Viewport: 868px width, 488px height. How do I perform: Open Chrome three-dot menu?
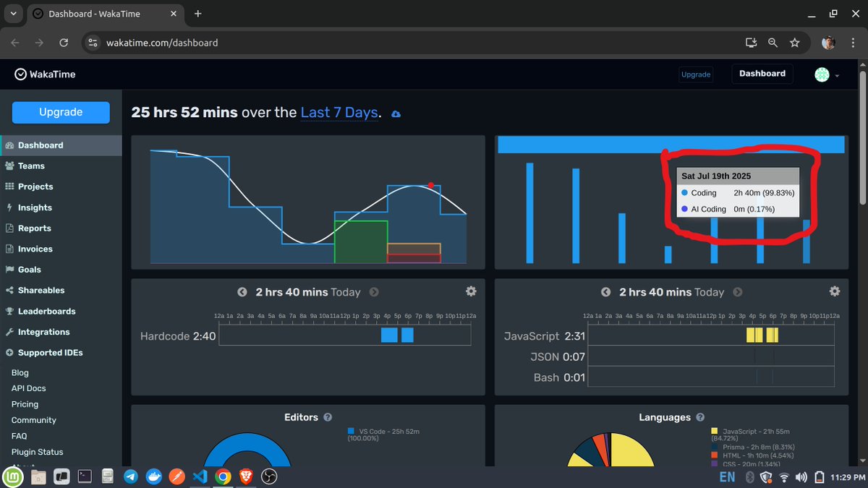click(853, 43)
